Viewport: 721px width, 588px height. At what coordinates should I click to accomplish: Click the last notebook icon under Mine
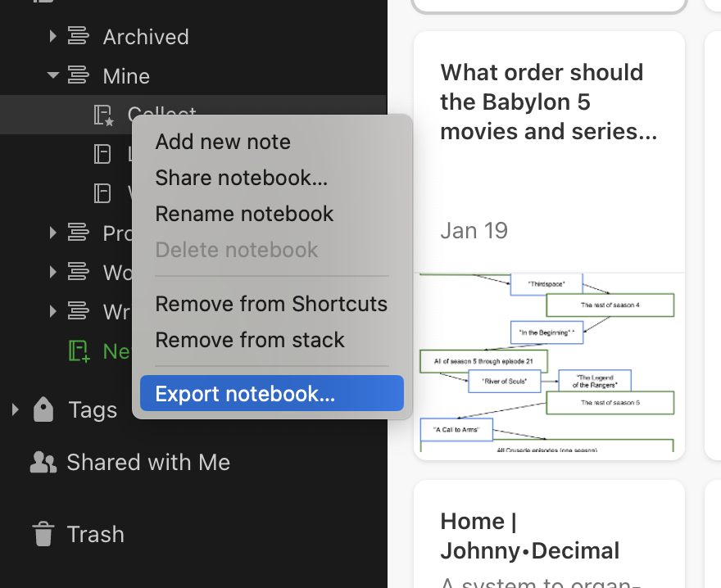click(102, 192)
